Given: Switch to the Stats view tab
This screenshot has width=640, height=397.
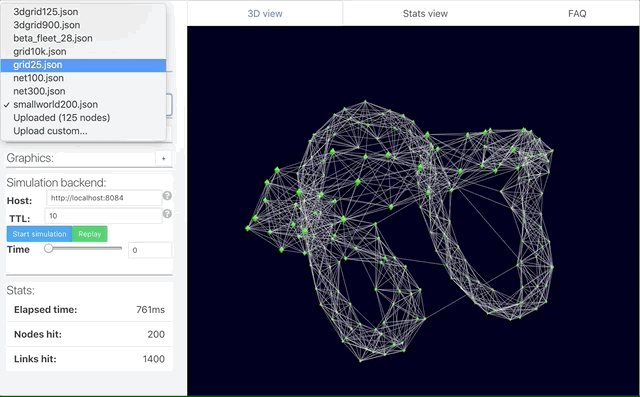Looking at the screenshot, I should pyautogui.click(x=425, y=13).
